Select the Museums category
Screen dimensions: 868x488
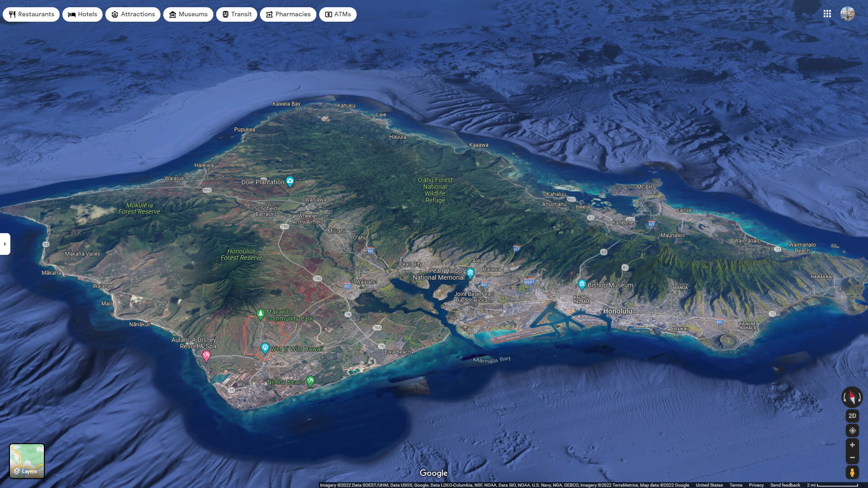point(188,14)
